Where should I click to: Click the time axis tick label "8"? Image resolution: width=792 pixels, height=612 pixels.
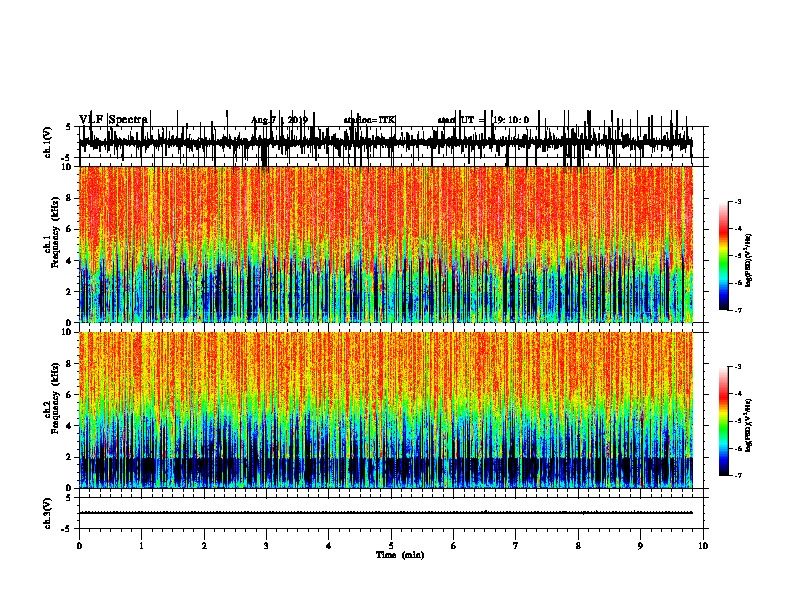pos(578,546)
